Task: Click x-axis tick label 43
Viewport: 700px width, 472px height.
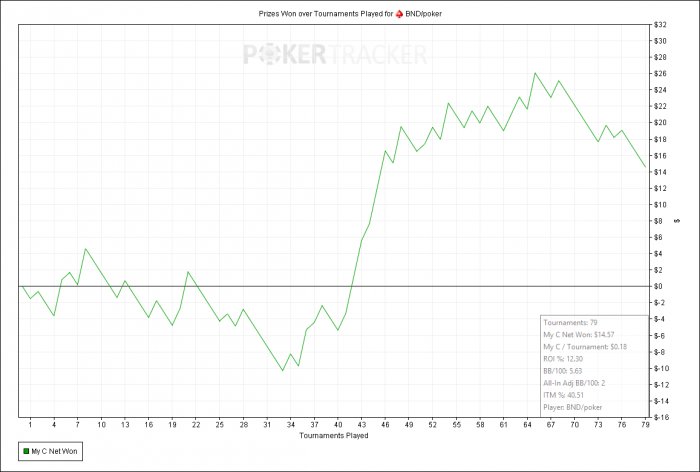Action: pyautogui.click(x=362, y=425)
